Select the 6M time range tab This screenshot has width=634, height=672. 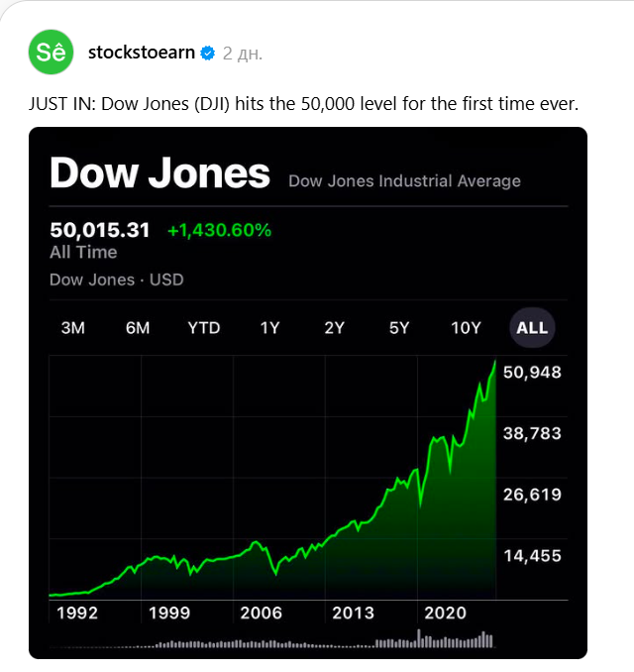(x=138, y=328)
